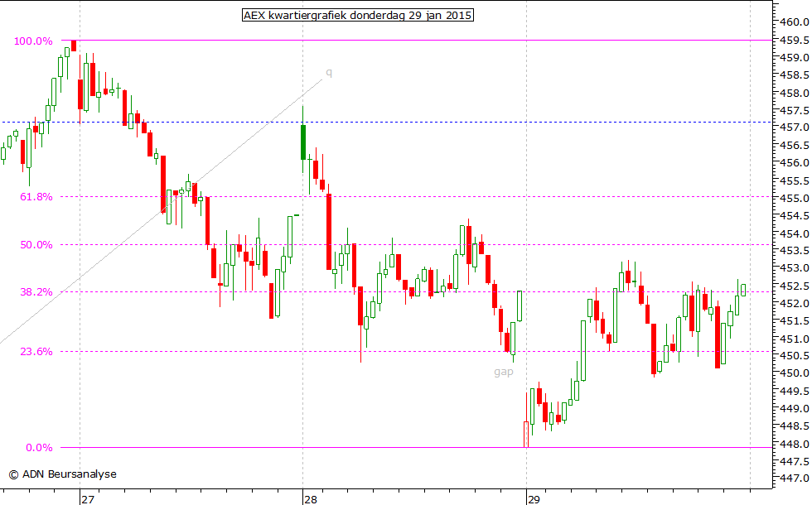Click the solid green opening candle on the 28th
Viewport: 812px width, 505px height.
coord(303,142)
